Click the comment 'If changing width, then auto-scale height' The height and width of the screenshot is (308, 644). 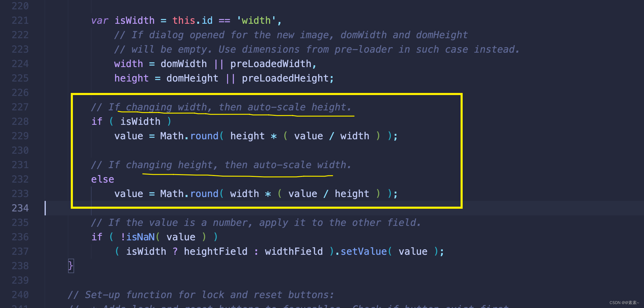[x=221, y=107]
